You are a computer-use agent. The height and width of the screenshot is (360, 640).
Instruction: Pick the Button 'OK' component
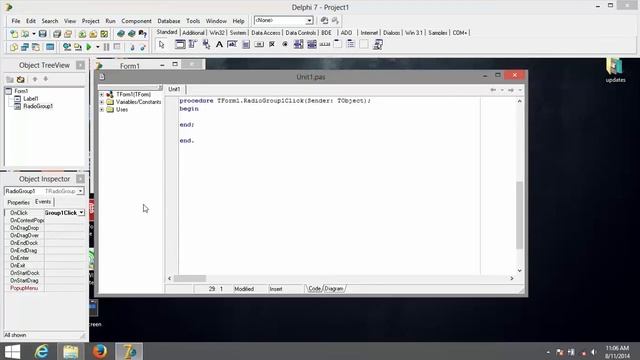point(259,44)
